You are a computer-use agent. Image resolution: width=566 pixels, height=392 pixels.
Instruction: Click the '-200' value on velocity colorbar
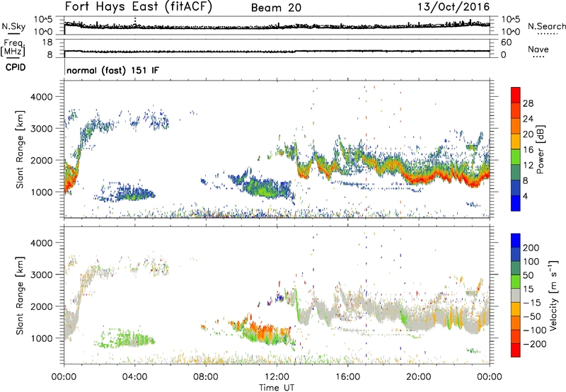535,344
